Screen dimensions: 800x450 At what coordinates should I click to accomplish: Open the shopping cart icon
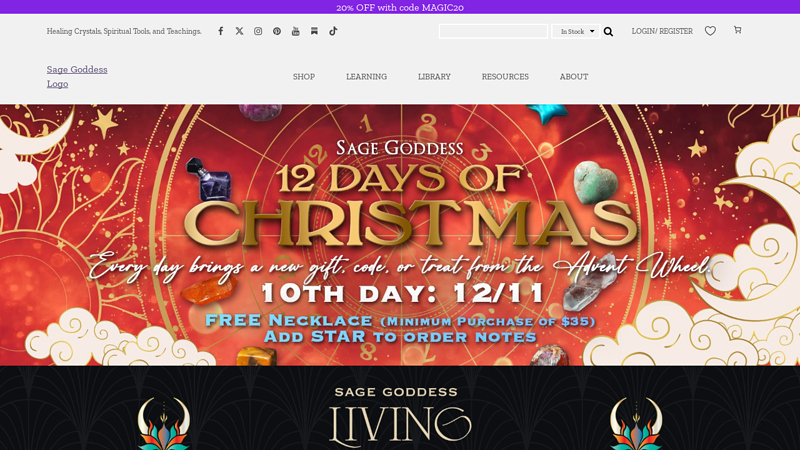pos(738,30)
